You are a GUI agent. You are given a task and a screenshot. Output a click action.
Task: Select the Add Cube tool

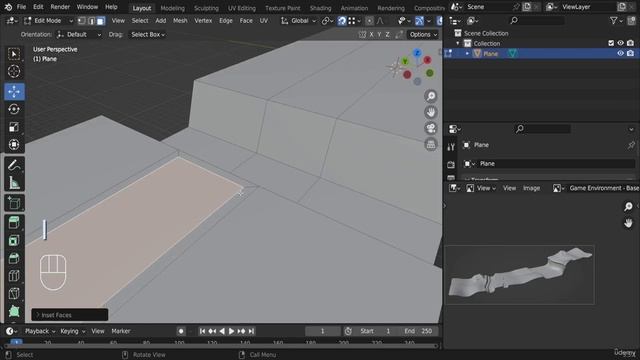pyautogui.click(x=14, y=203)
